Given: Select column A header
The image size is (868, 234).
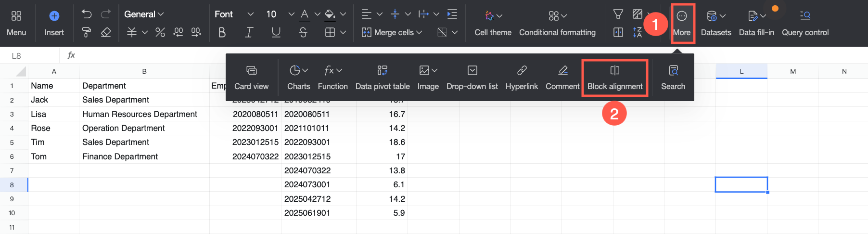Looking at the screenshot, I should point(54,71).
